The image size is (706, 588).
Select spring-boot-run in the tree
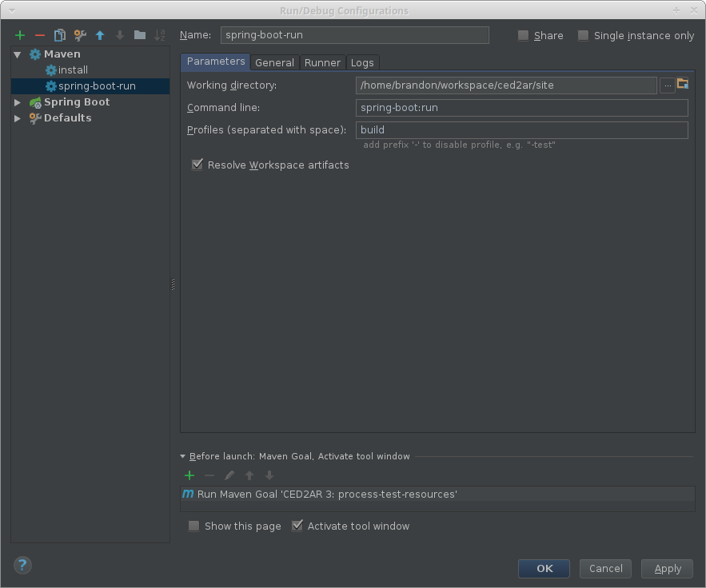[x=97, y=86]
